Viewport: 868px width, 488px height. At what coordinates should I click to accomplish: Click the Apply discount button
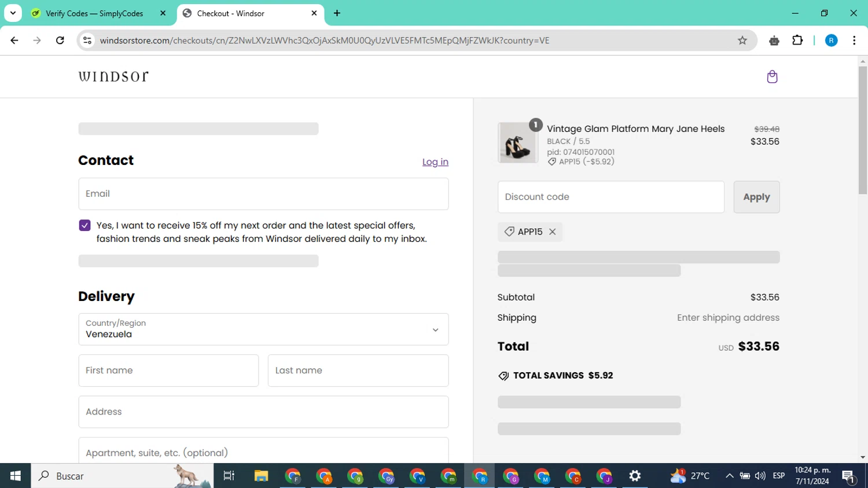point(756,197)
